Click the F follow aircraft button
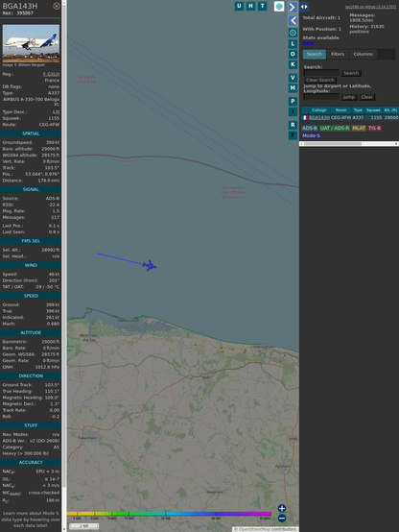 click(x=293, y=135)
